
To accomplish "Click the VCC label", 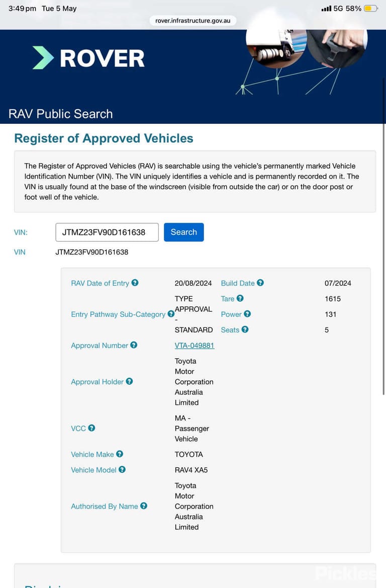I will (78, 428).
